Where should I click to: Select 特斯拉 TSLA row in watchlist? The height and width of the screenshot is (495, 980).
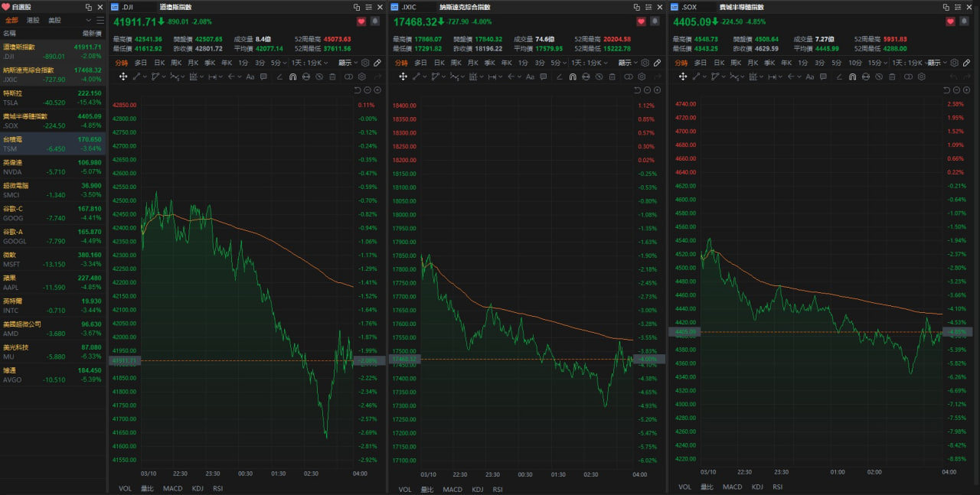(52, 97)
